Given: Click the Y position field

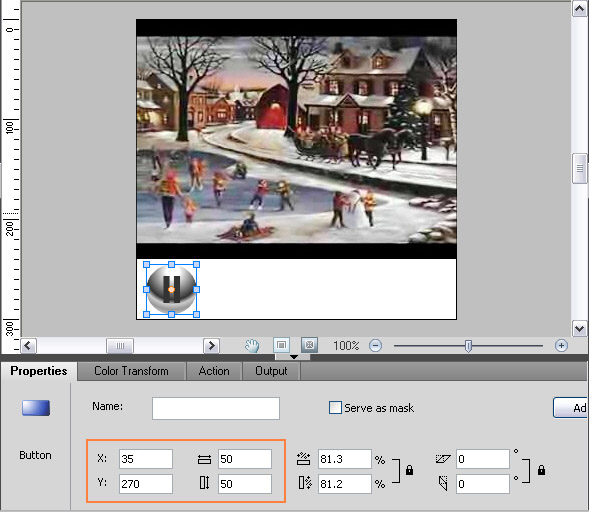Looking at the screenshot, I should tap(146, 483).
